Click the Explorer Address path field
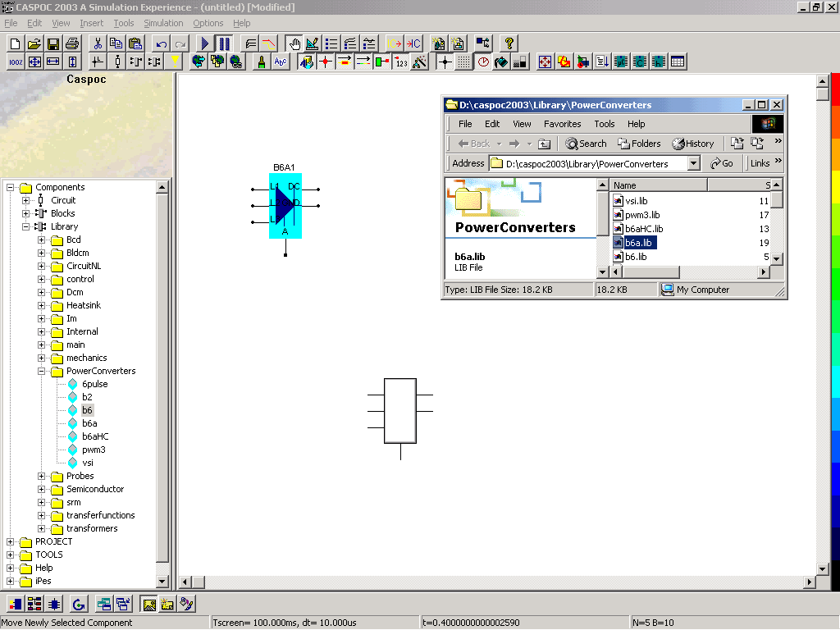Screen dimensions: 840x630 tap(588, 163)
